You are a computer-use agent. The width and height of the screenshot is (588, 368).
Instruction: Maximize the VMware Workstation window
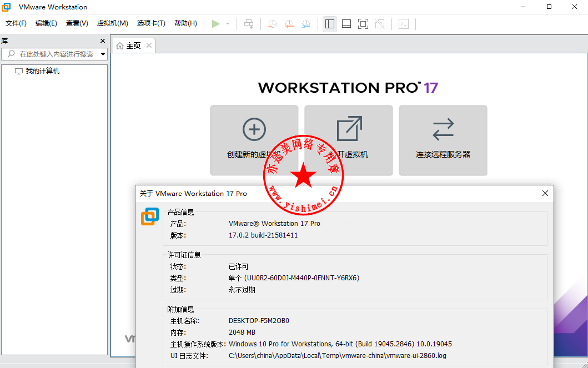[x=549, y=7]
